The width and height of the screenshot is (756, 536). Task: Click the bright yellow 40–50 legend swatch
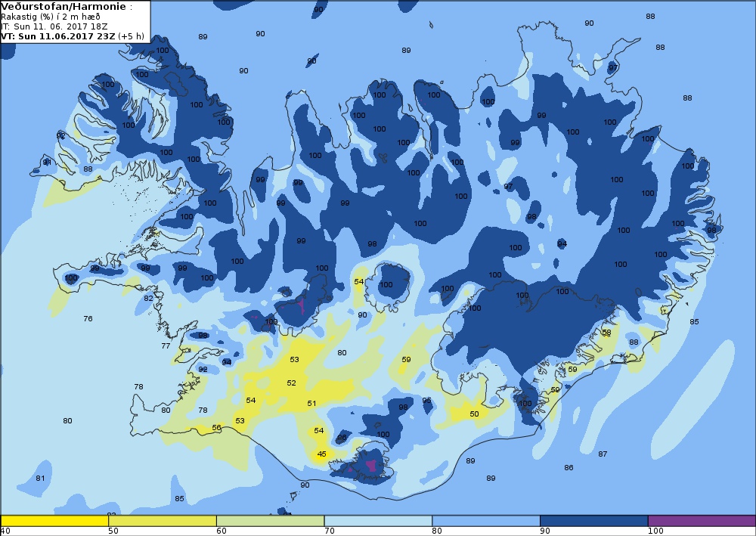pos(54,521)
